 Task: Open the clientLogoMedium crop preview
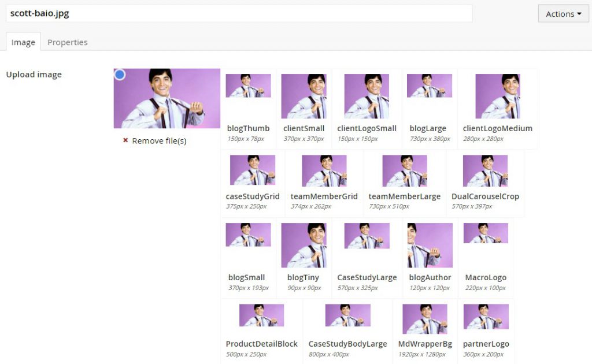tap(497, 96)
